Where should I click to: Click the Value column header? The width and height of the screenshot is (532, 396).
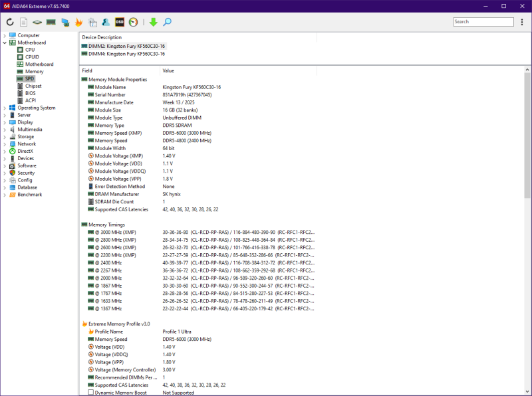238,71
